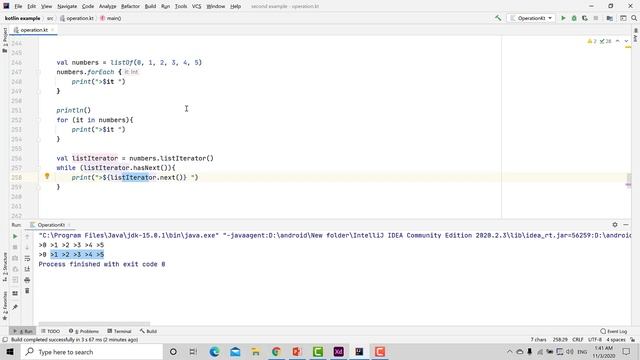Toggle Scroll to End in Run console
The width and height of the screenshot is (640, 360).
(27, 269)
